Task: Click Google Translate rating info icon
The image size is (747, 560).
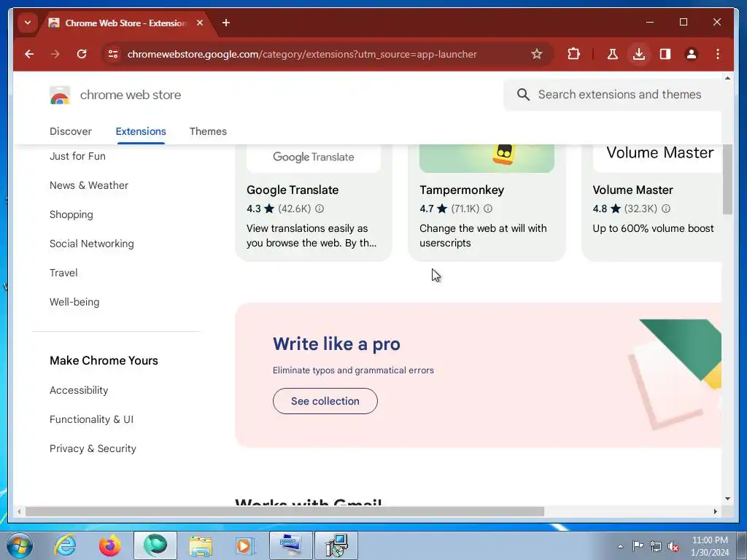Action: [x=320, y=209]
